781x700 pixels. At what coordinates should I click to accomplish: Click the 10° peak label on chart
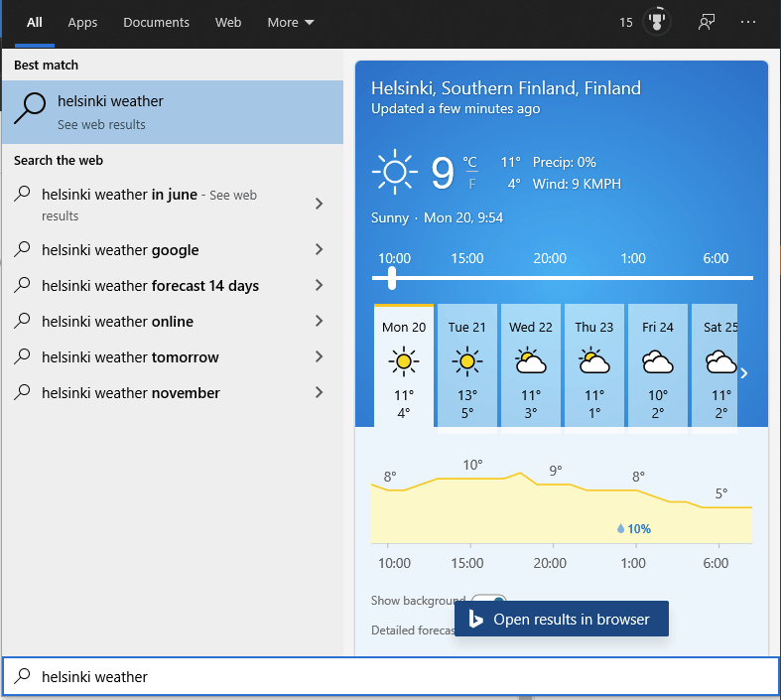tap(472, 465)
